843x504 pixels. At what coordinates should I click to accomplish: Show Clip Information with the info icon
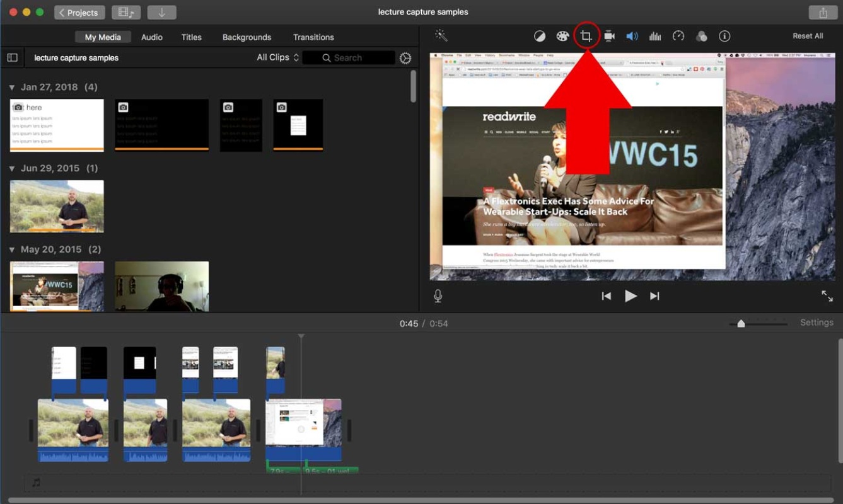(x=724, y=36)
